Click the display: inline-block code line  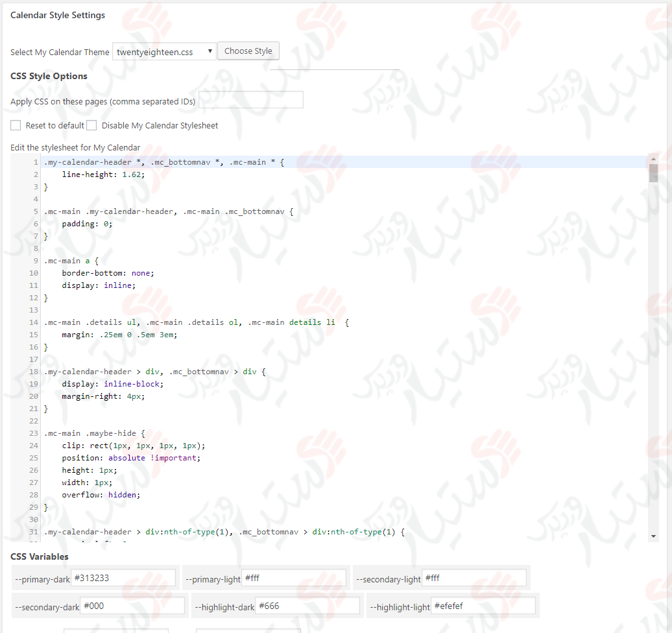(x=112, y=384)
